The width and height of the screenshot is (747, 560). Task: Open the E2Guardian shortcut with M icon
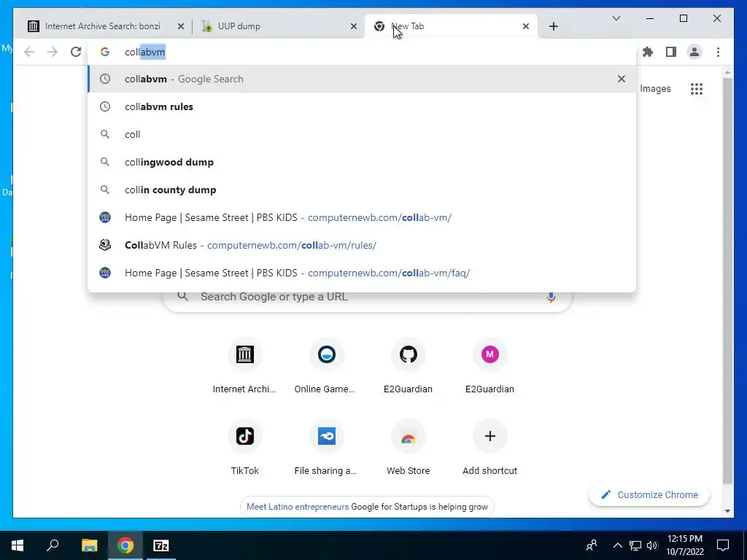pyautogui.click(x=489, y=367)
